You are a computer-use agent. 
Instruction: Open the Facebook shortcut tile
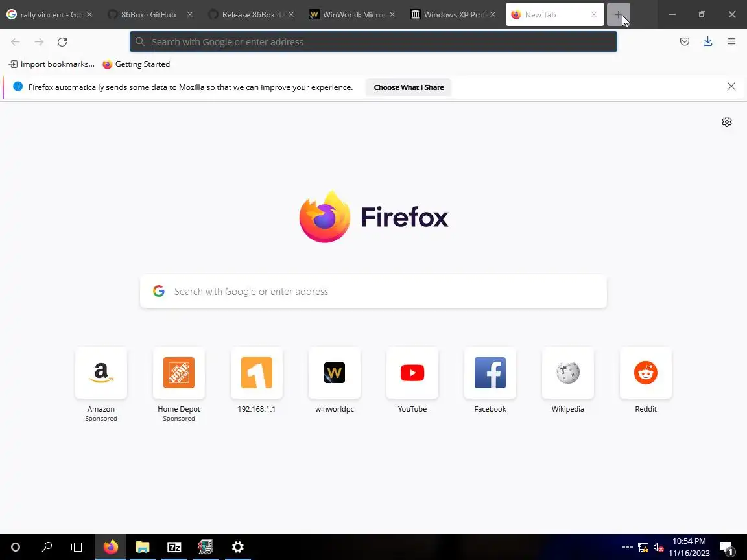490,373
